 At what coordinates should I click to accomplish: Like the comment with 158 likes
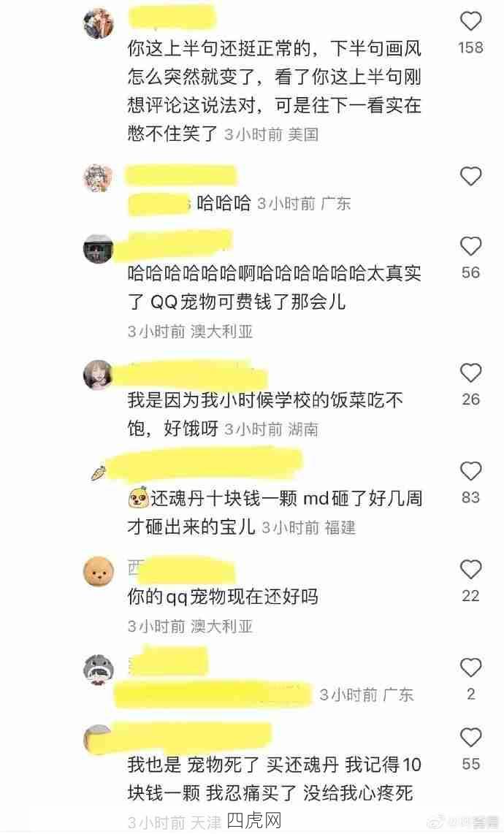click(470, 21)
